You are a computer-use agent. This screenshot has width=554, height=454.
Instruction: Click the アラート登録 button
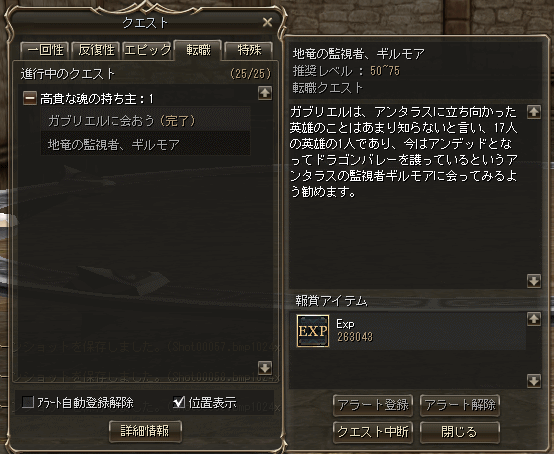[373, 405]
